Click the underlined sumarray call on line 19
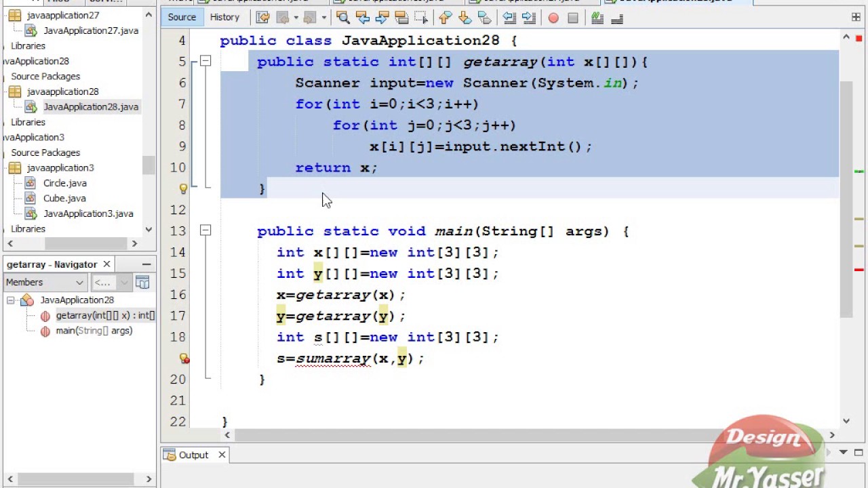The width and height of the screenshot is (868, 488). point(332,358)
